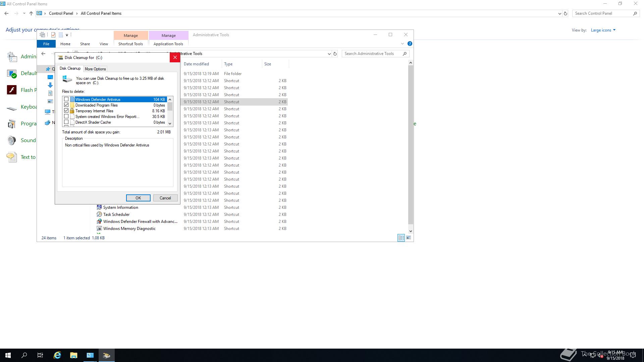Check System created Windows Error Reporting box

[x=66, y=116]
